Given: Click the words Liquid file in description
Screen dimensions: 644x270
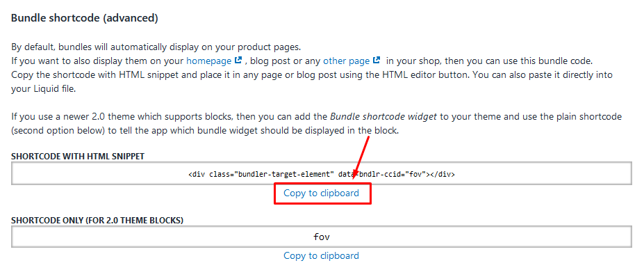Looking at the screenshot, I should [x=51, y=89].
